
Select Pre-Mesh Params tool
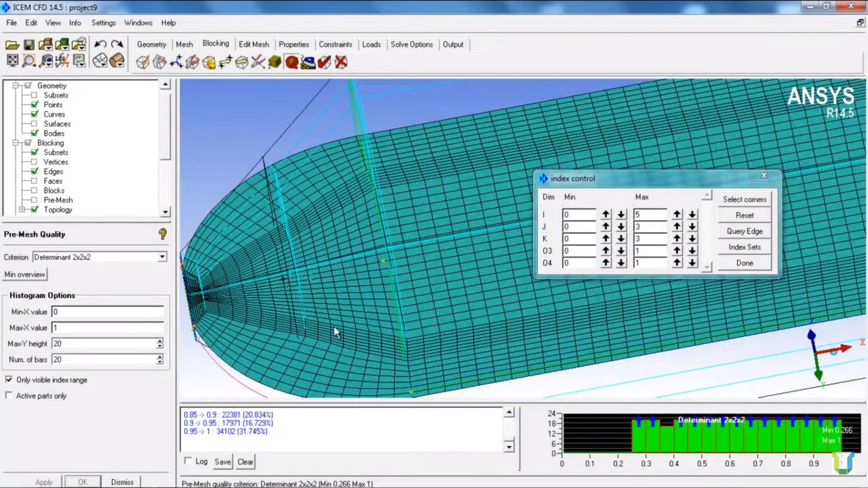click(x=275, y=62)
